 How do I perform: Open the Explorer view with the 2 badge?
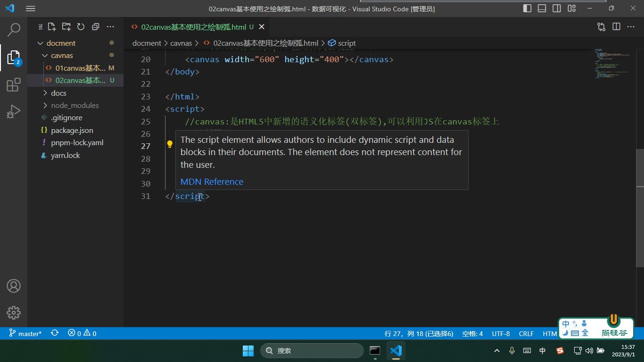[14, 58]
